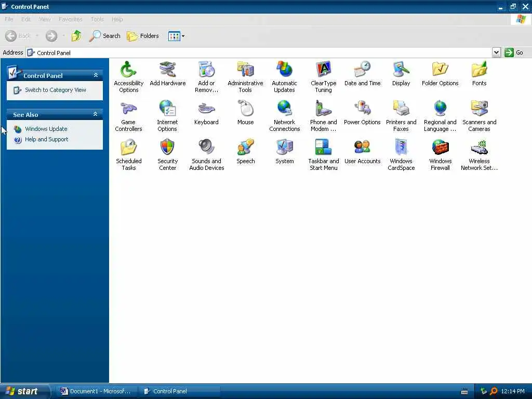Viewport: 532px width, 399px height.
Task: Open the View menu
Action: click(x=45, y=19)
